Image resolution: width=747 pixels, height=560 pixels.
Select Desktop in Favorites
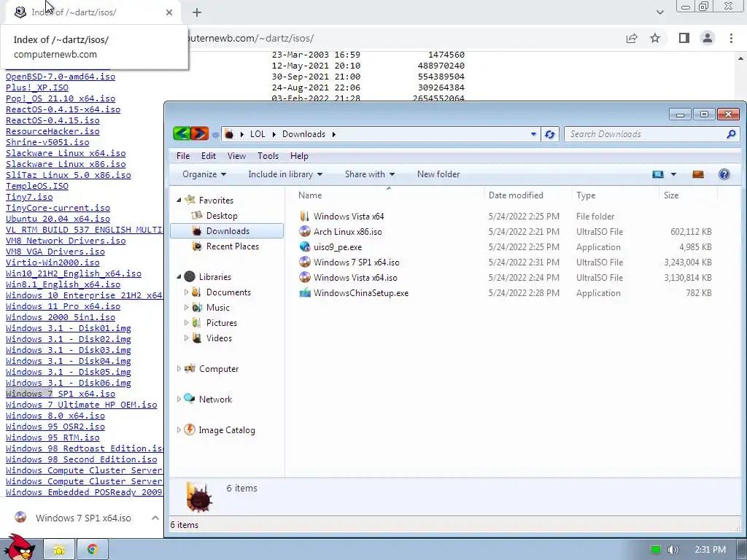pos(222,216)
